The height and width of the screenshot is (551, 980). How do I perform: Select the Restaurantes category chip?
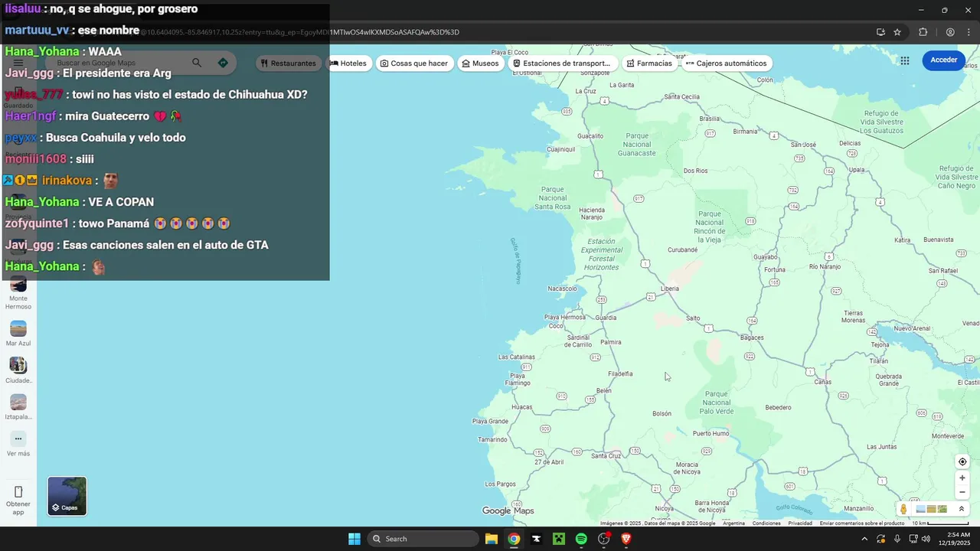coord(288,64)
